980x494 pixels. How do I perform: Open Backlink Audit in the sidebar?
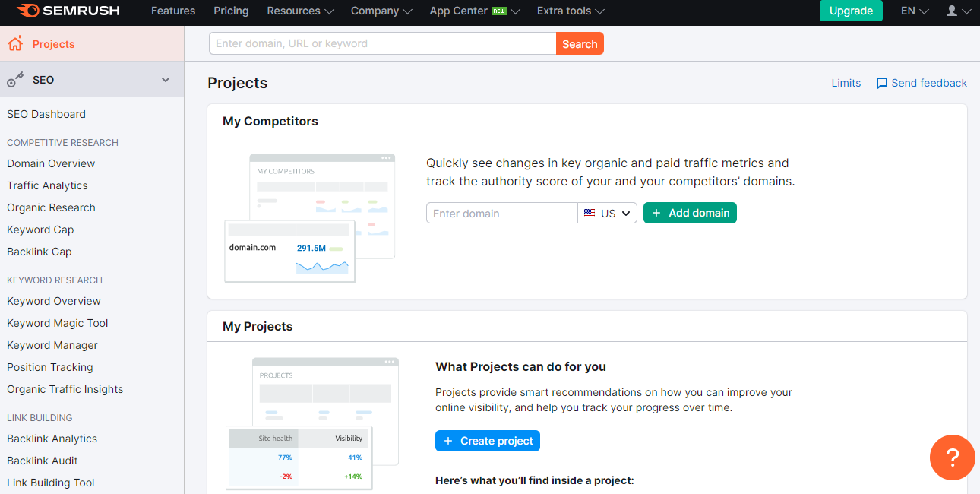pyautogui.click(x=43, y=461)
